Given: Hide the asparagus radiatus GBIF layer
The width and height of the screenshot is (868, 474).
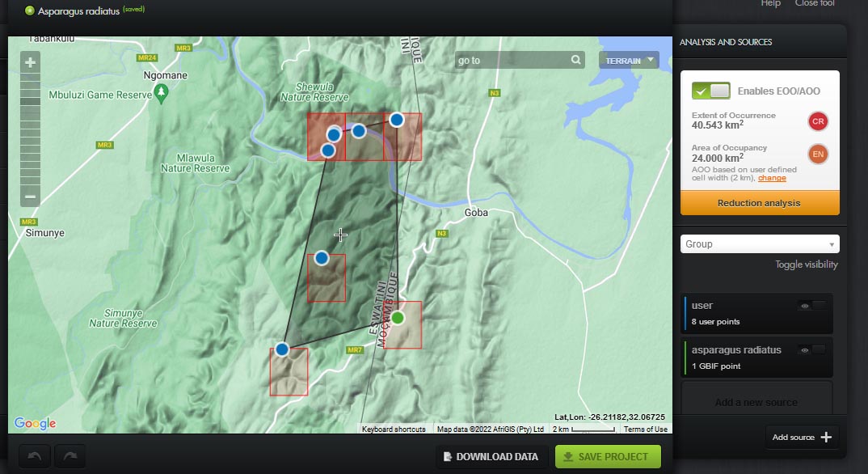Looking at the screenshot, I should 812,350.
